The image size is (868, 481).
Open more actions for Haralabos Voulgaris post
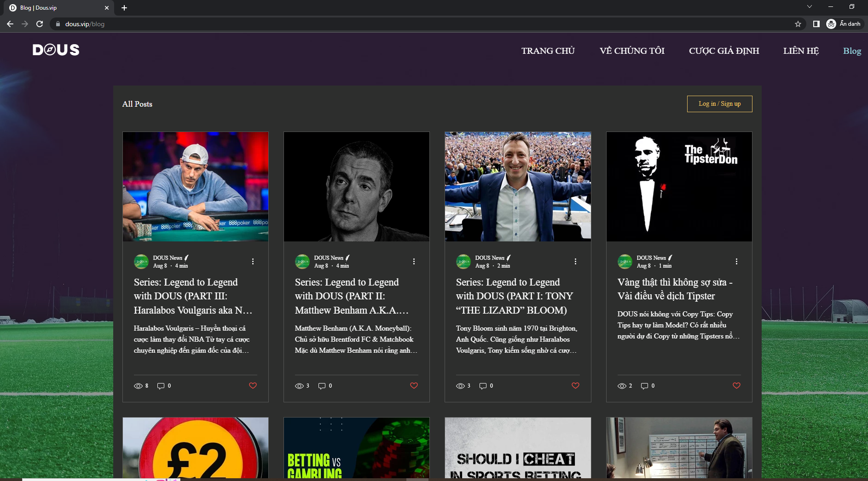pos(253,261)
